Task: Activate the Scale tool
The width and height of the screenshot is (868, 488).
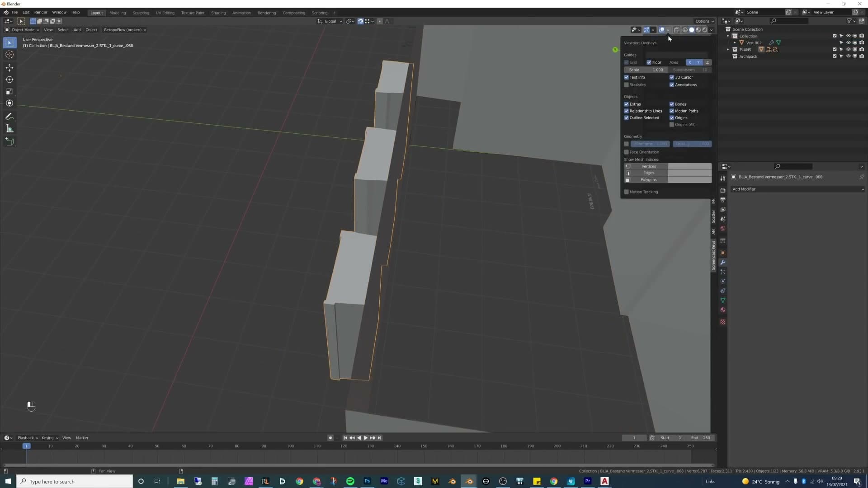Action: [9, 91]
